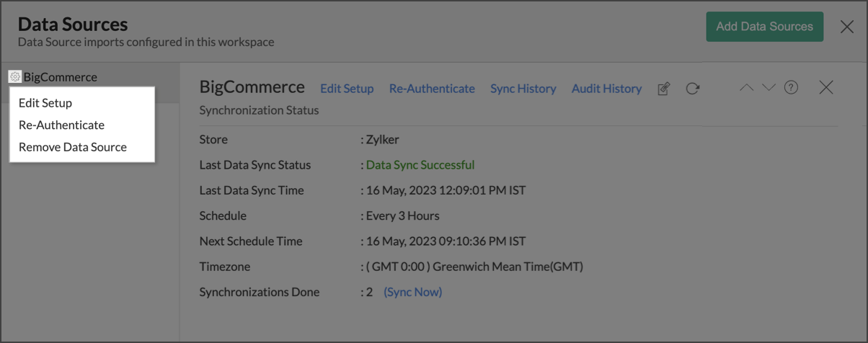Trigger the Sync Now link

click(x=412, y=292)
